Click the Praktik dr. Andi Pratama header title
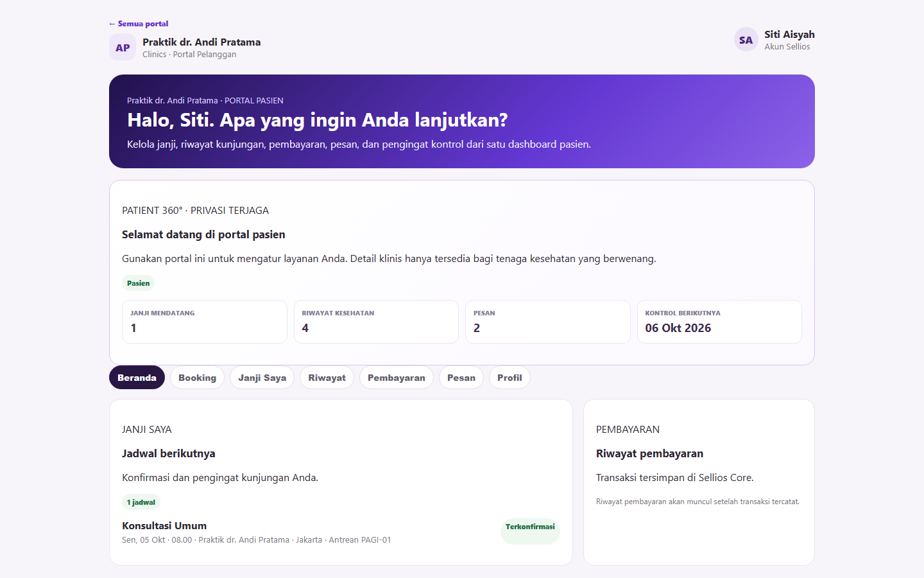 (201, 42)
